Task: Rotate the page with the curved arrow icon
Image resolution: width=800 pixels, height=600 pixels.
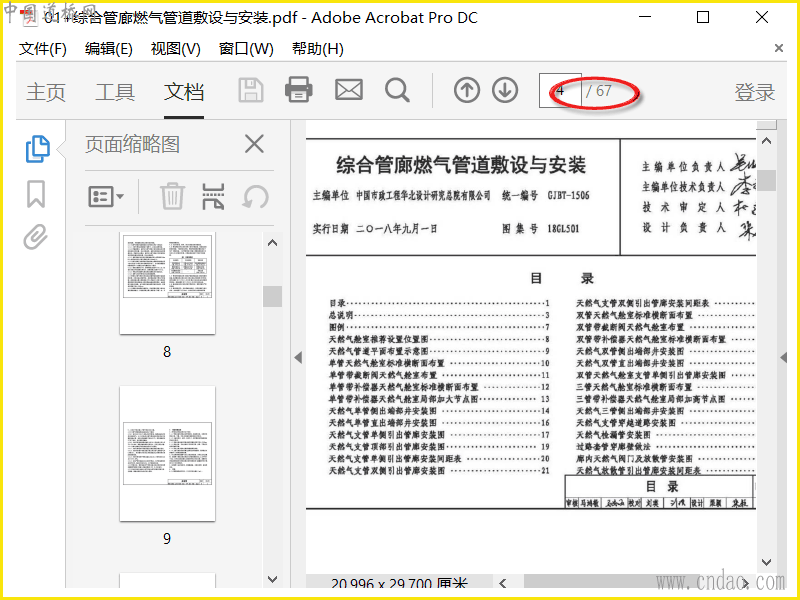Action: point(255,196)
